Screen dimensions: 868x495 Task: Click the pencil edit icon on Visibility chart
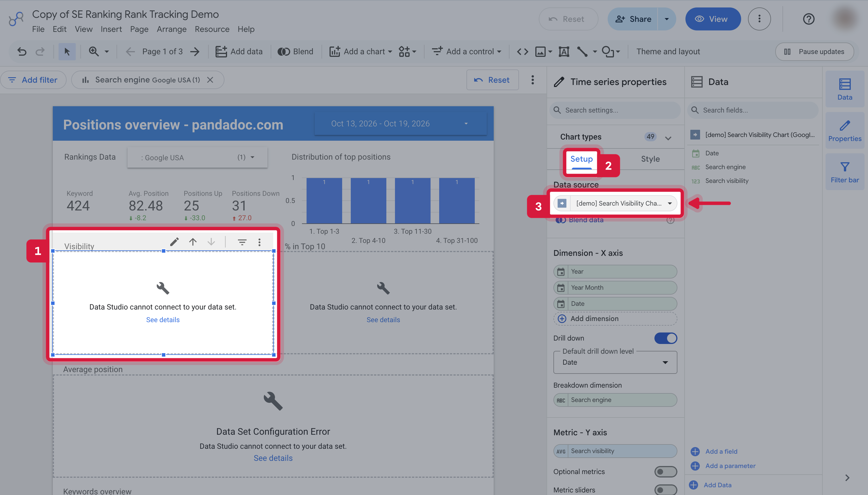click(174, 242)
